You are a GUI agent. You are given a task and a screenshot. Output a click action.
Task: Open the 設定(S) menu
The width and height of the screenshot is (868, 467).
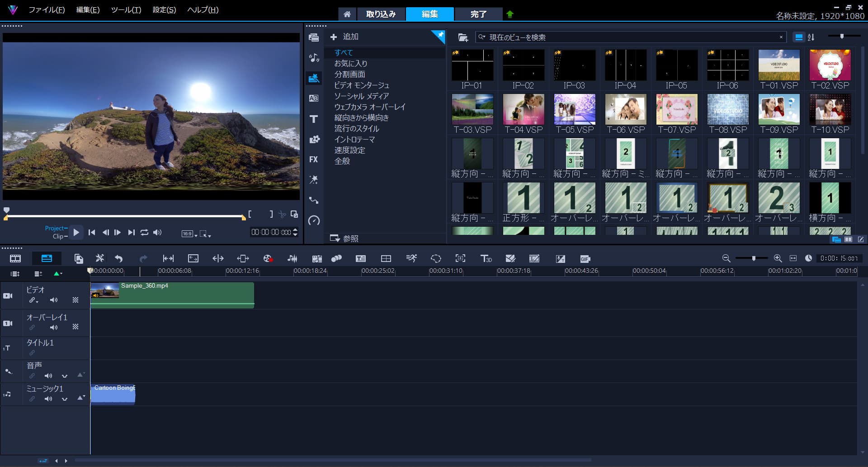click(x=164, y=9)
